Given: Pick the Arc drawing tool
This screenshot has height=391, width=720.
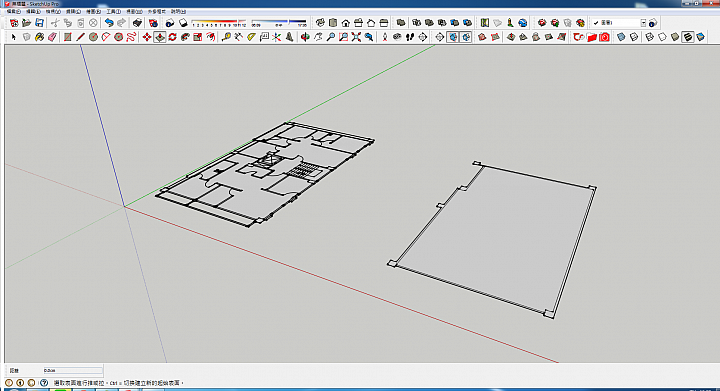Looking at the screenshot, I should click(x=106, y=37).
